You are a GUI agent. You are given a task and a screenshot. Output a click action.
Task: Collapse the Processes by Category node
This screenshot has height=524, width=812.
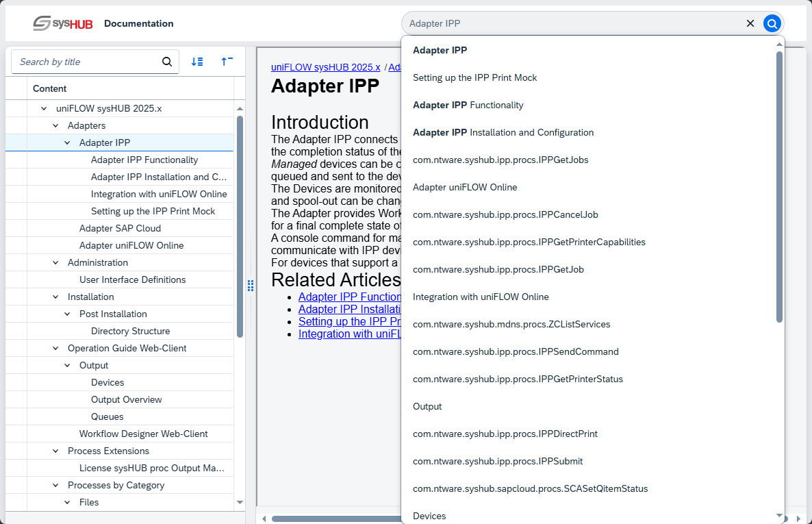click(x=55, y=484)
